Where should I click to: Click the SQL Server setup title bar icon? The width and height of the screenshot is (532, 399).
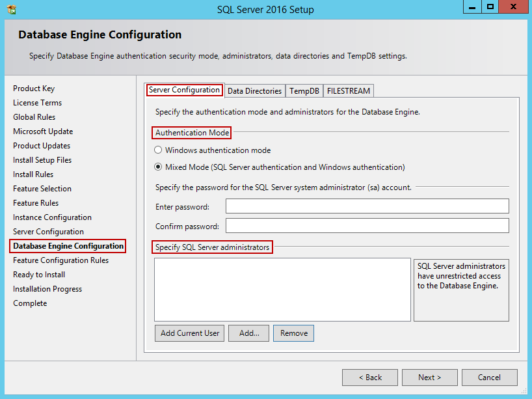11,10
